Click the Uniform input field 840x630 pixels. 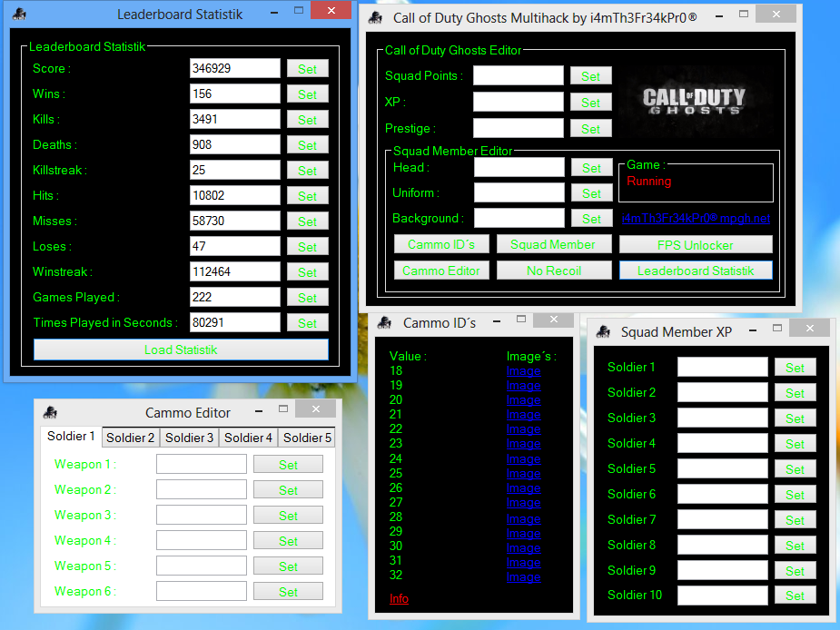click(519, 192)
